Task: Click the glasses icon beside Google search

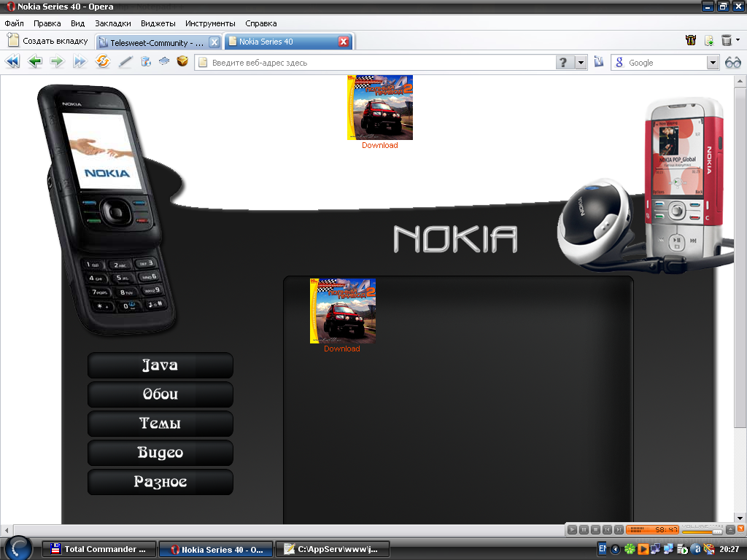Action: tap(733, 63)
